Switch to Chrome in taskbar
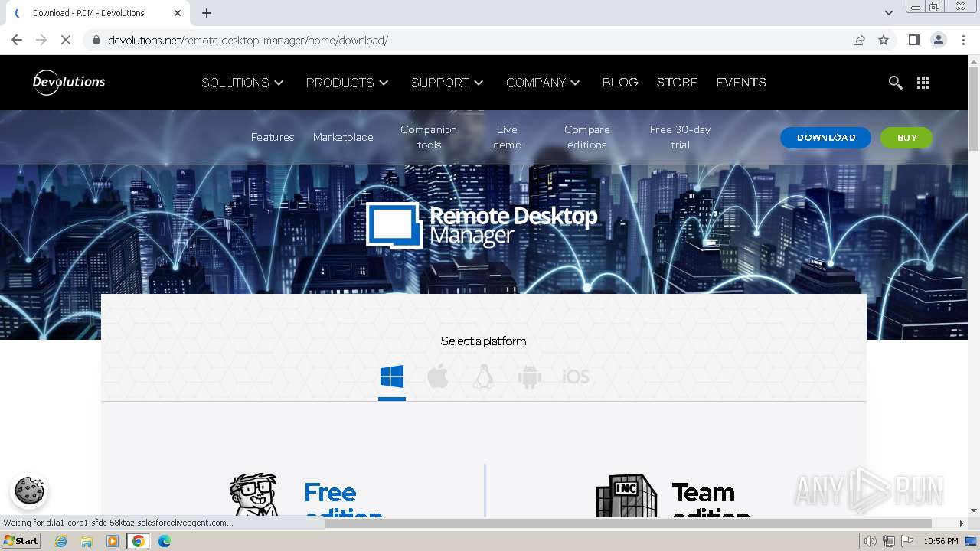This screenshot has height=551, width=980. point(139,541)
